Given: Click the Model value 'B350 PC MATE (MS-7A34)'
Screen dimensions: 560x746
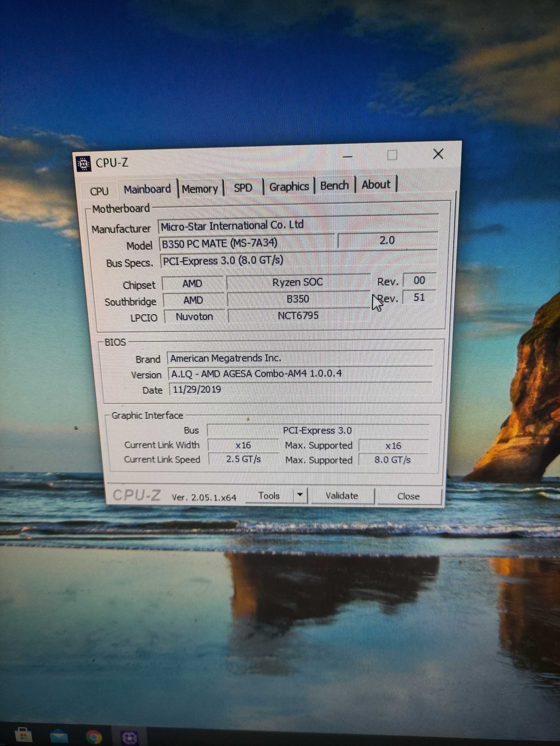Looking at the screenshot, I should click(x=247, y=243).
